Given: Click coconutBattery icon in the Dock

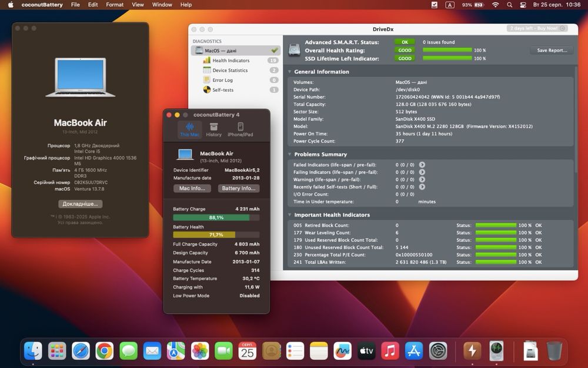Looking at the screenshot, I should coord(472,351).
